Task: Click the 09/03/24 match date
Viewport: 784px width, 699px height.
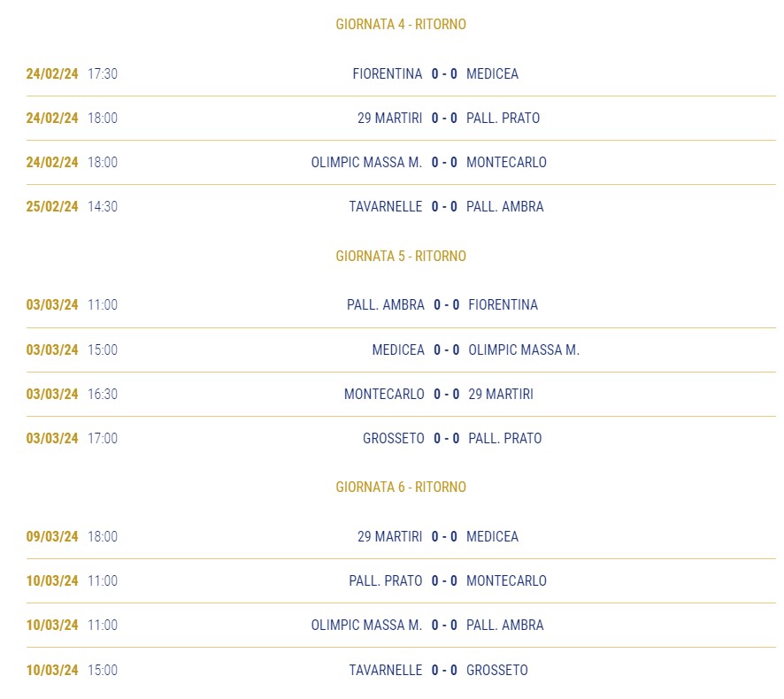Action: point(52,536)
